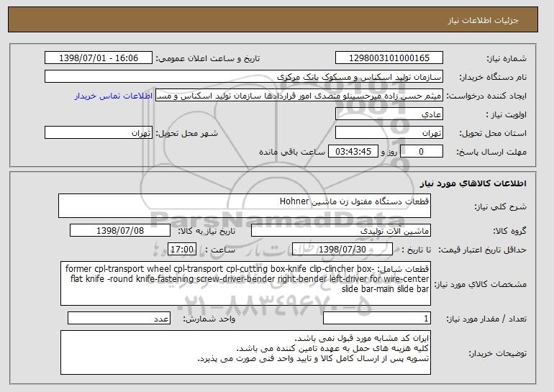This screenshot has width=554, height=392.
Task: Open the buyer contact info link اطلاعات تماس خریدار
Action: 114,96
